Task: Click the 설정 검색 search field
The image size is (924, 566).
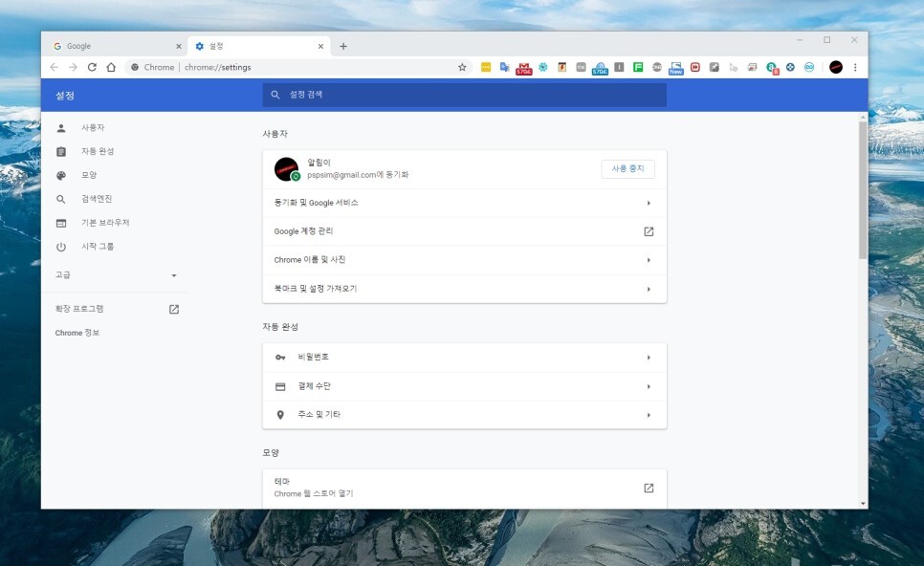Action: 464,95
